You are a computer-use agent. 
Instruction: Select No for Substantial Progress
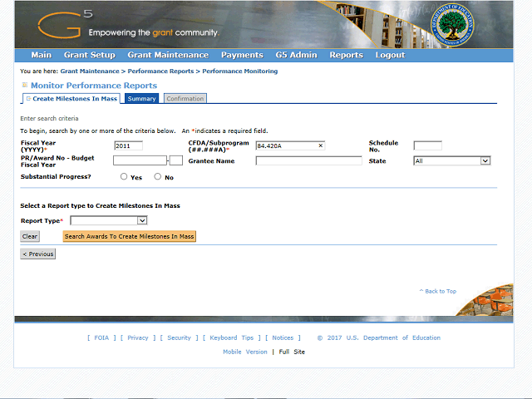tap(157, 176)
